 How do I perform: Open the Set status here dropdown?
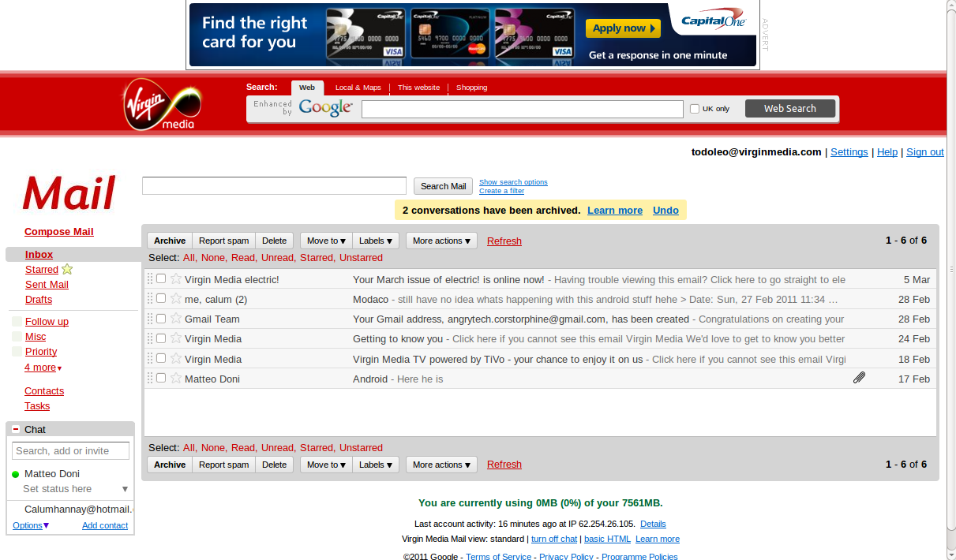click(75, 489)
